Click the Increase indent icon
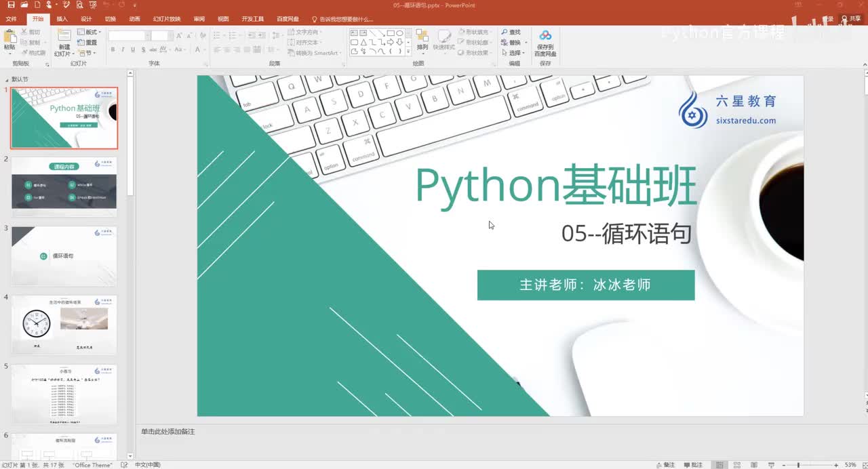 [x=261, y=35]
